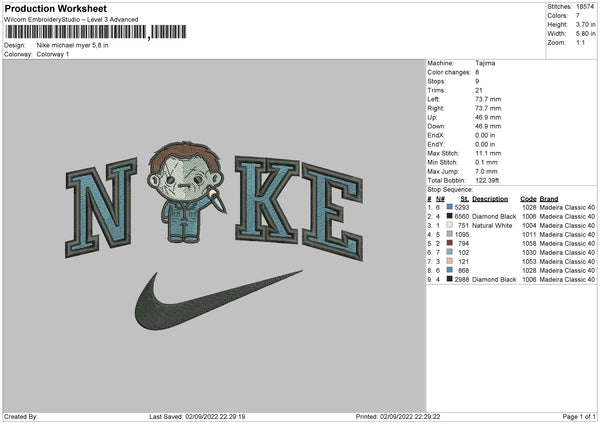Click thread code '1053' in row 7

coord(529,261)
